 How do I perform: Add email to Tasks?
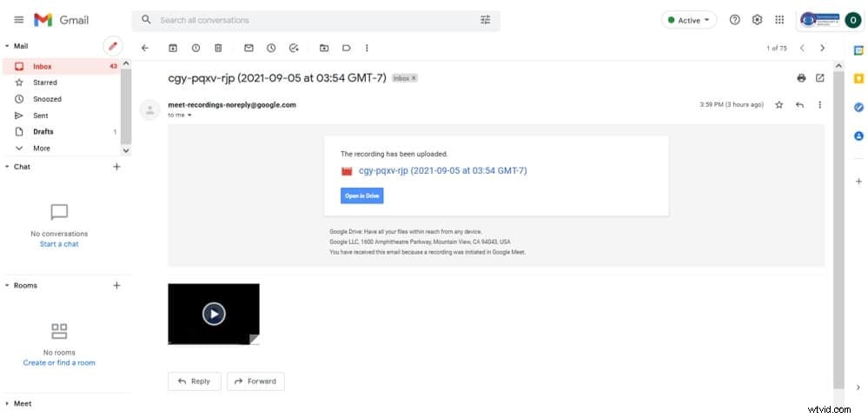tap(294, 48)
